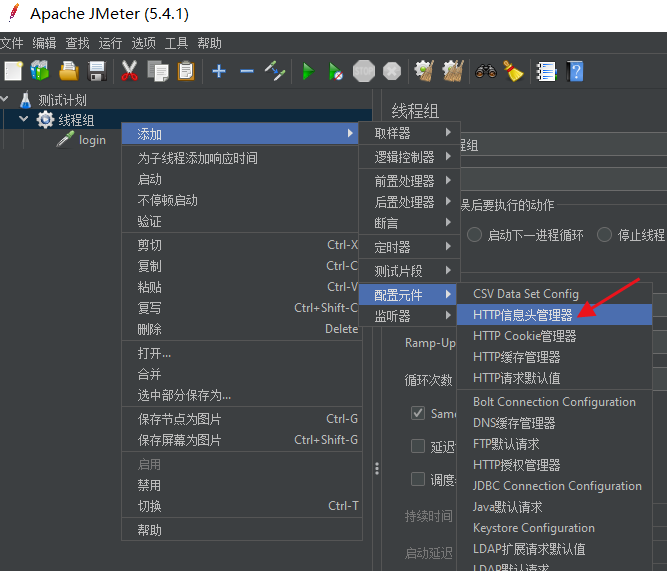Click 保存节点为图片 in the context menu
Screen dimensions: 667x571
240,419
